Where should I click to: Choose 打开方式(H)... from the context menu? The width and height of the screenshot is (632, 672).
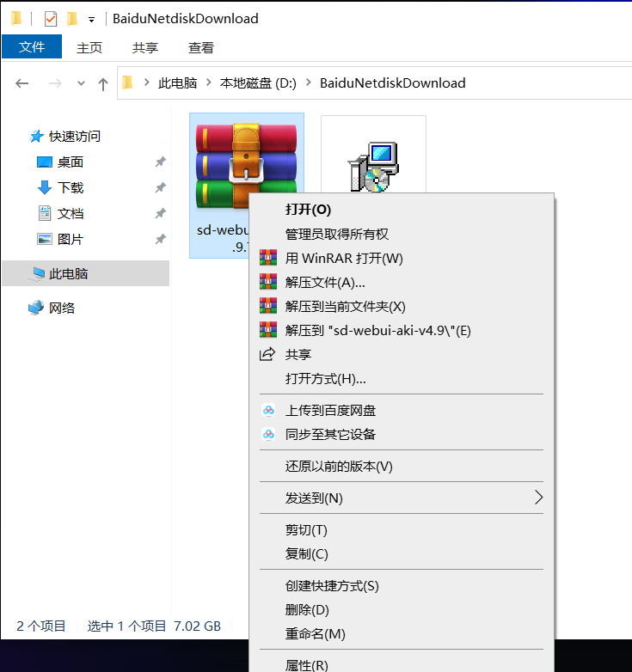(x=402, y=378)
